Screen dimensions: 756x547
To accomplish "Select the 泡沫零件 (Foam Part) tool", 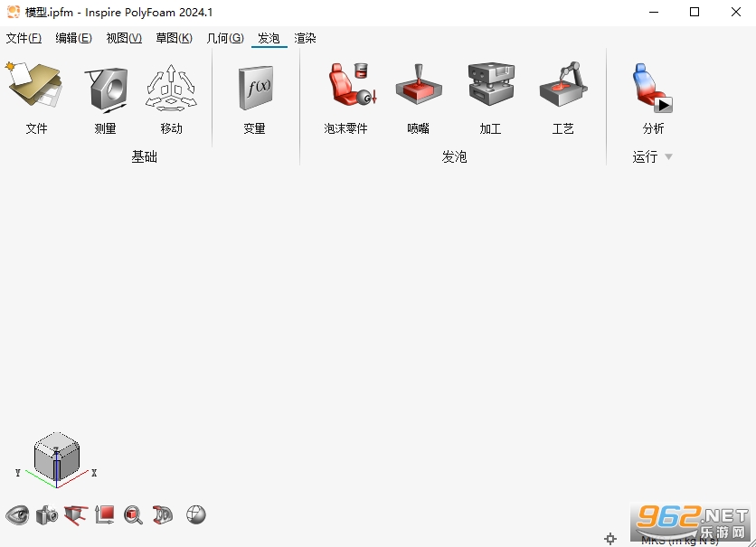I will point(352,84).
